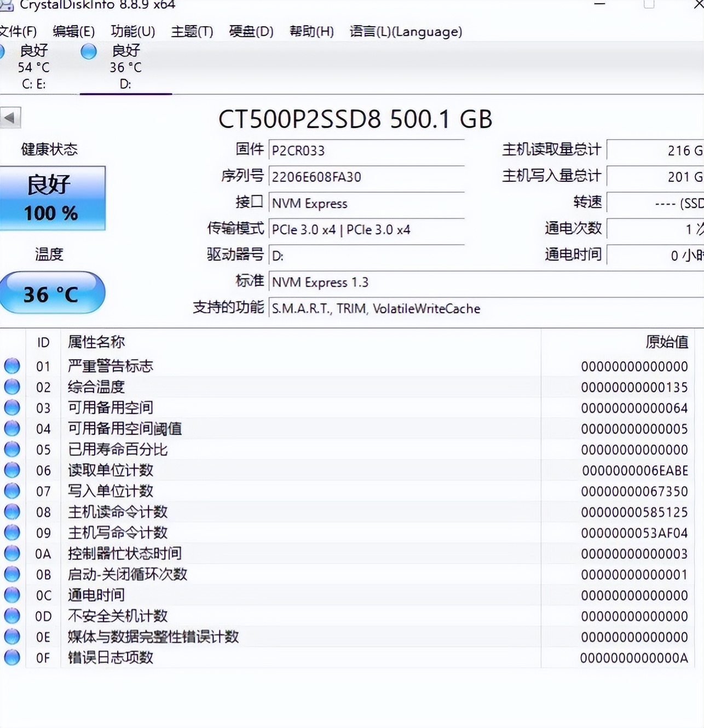Screen dimensions: 704x728
Task: Click the ID column header
Action: pos(43,343)
